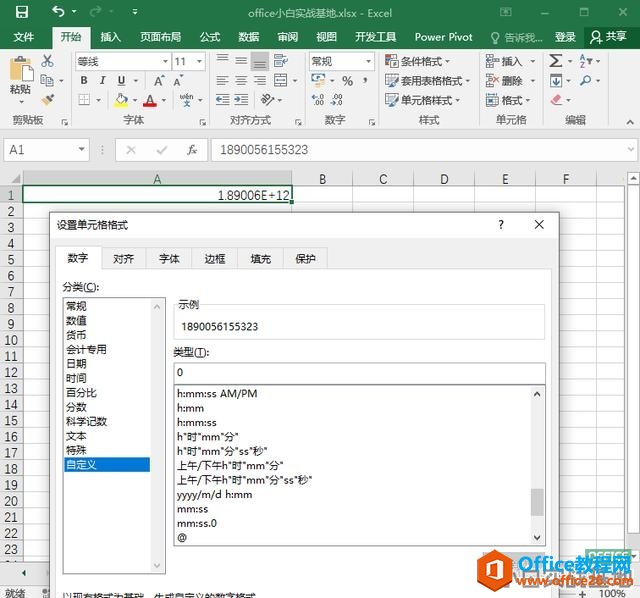Toggle Bottom Align vertical alignment
The image size is (640, 598).
pyautogui.click(x=260, y=61)
